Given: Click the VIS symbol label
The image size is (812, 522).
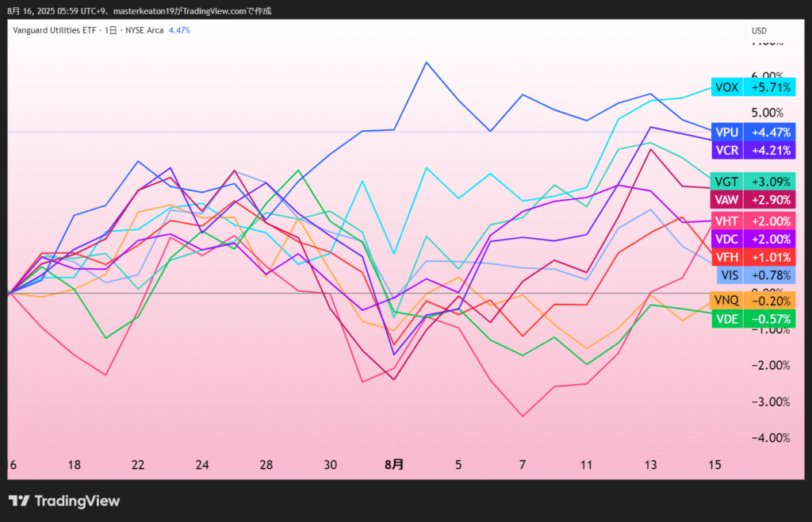Looking at the screenshot, I should 730,274.
